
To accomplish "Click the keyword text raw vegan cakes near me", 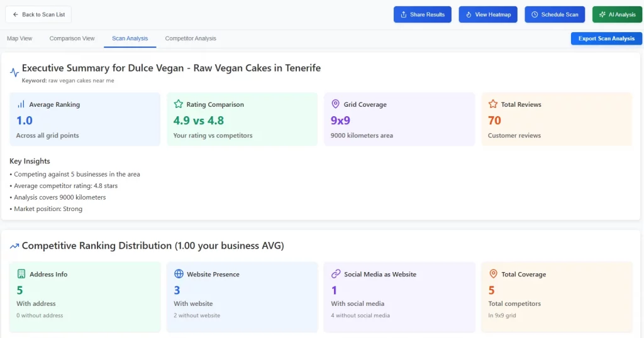I will 81,80.
